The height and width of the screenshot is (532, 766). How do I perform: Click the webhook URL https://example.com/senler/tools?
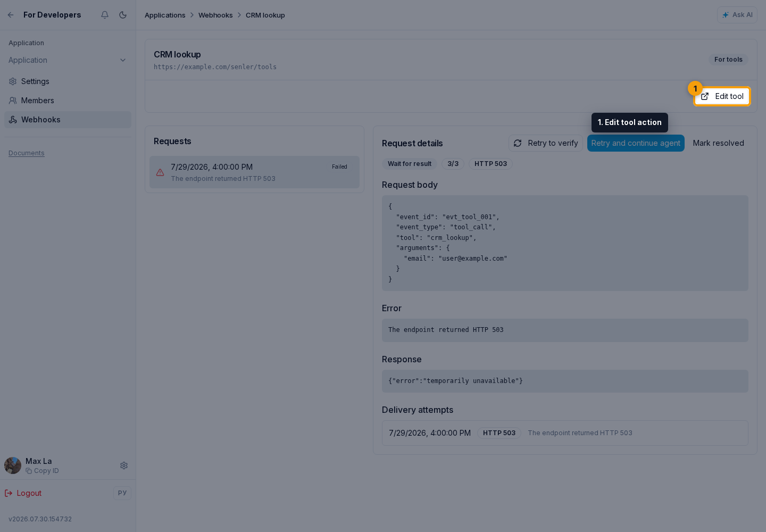click(215, 67)
